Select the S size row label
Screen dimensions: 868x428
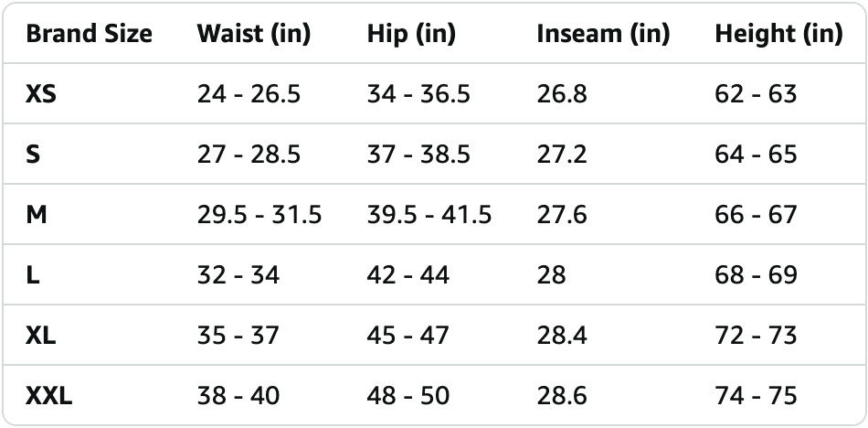point(33,155)
